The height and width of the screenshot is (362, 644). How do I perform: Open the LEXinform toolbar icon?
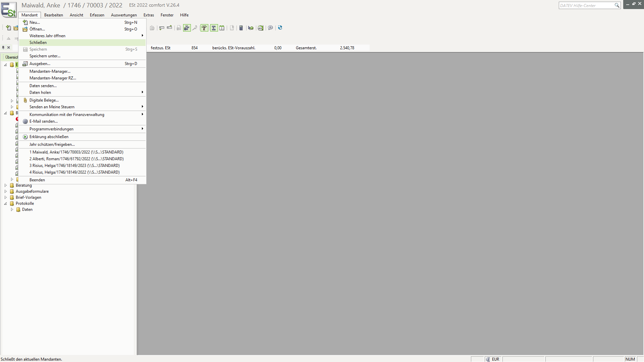[261, 28]
